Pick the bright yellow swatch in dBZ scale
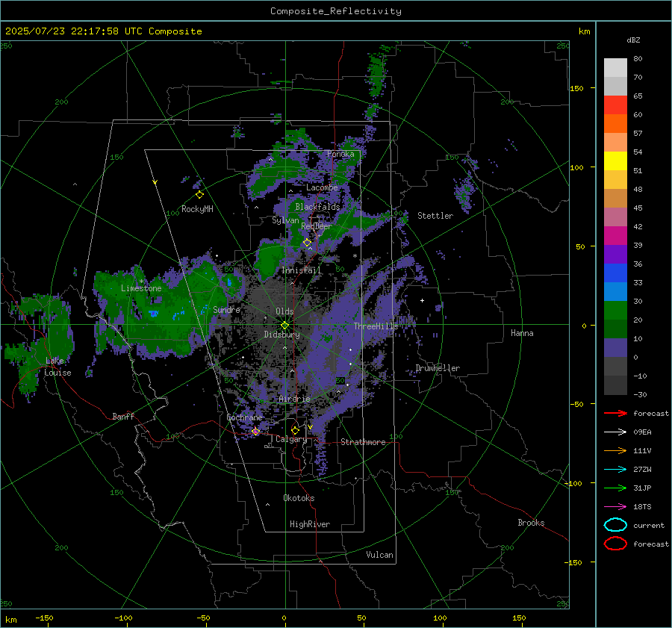 click(615, 161)
